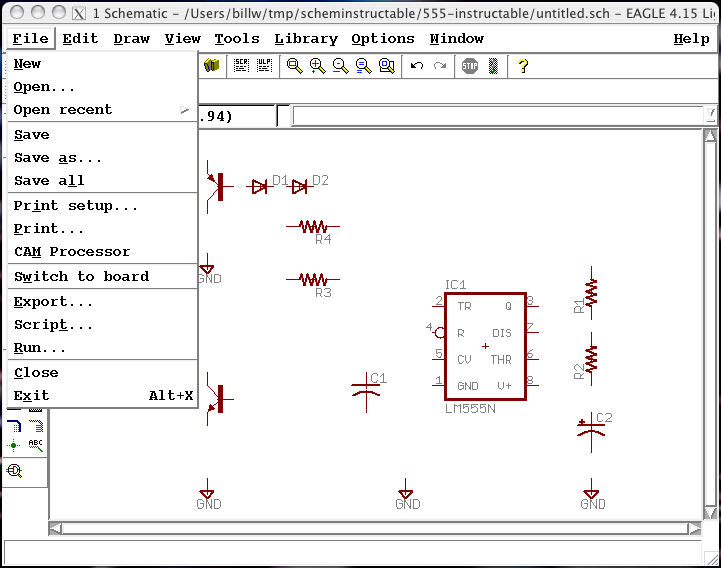Click the traffic light Go icon
Screen dimensions: 721x568
[x=493, y=66]
